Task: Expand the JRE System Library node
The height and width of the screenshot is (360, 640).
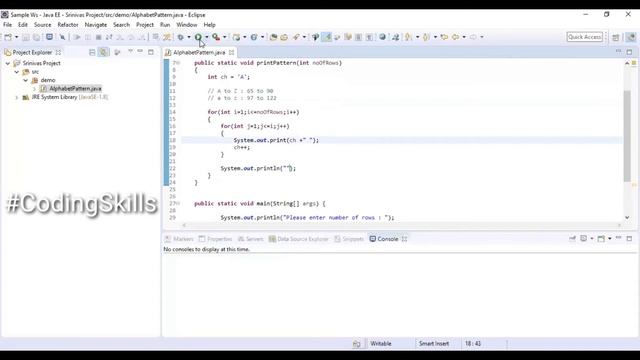Action: point(17,97)
